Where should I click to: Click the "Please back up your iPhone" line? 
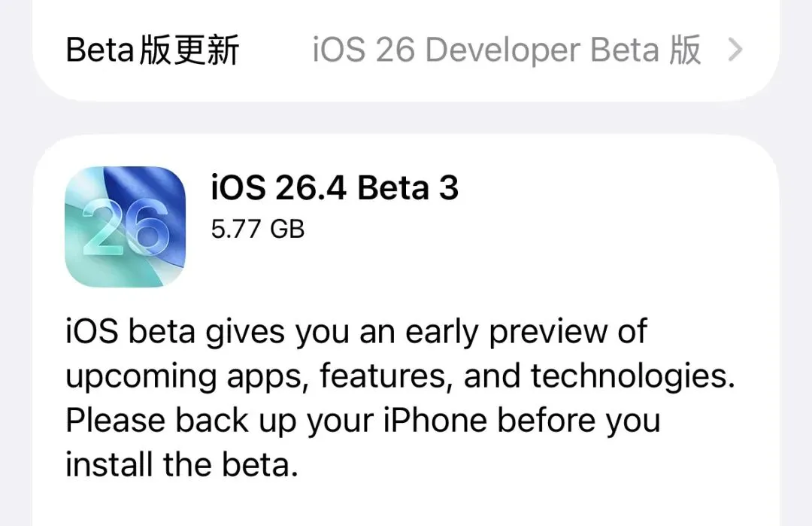coord(362,420)
